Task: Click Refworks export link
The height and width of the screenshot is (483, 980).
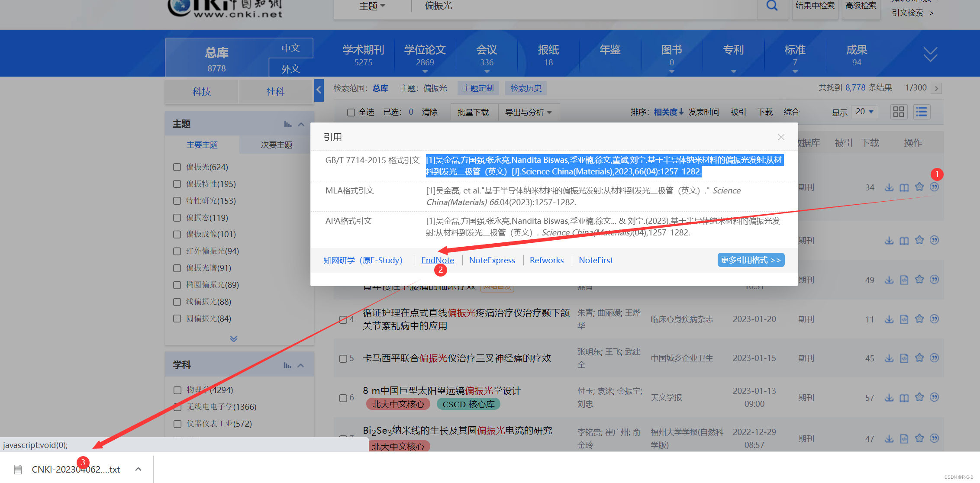Action: point(547,260)
